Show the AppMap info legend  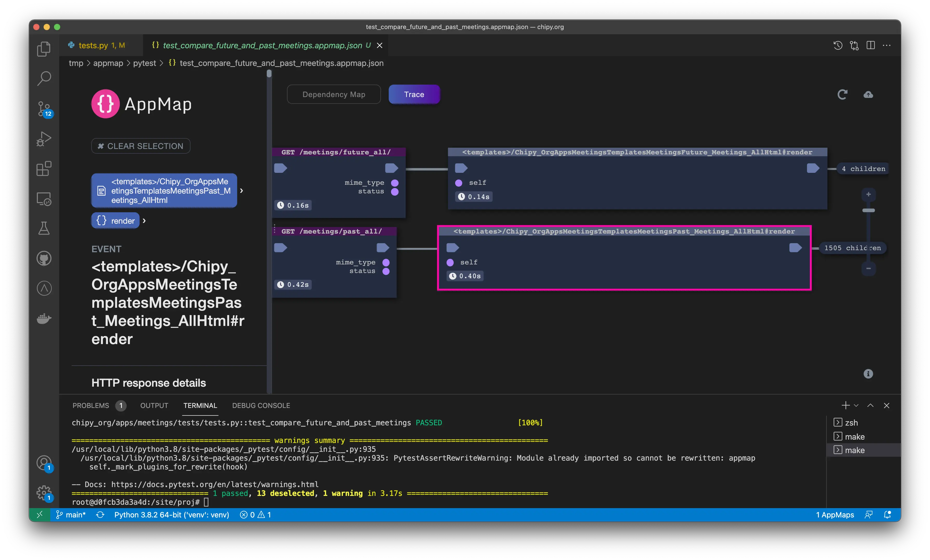click(x=868, y=374)
